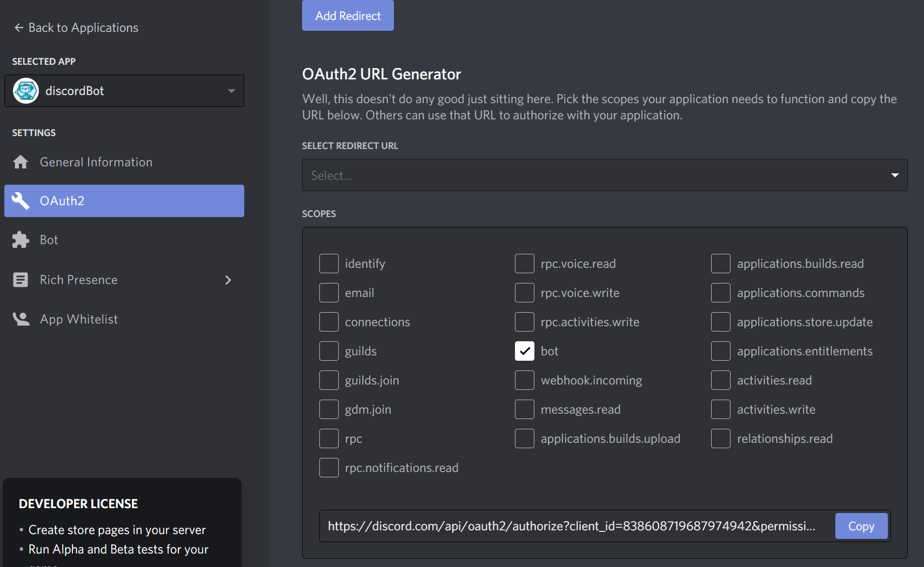Click the Back to Applications link
The height and width of the screenshot is (567, 924).
[83, 28]
